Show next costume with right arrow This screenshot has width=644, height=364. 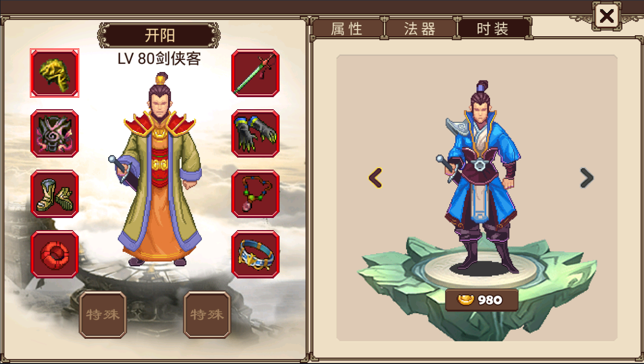[586, 178]
